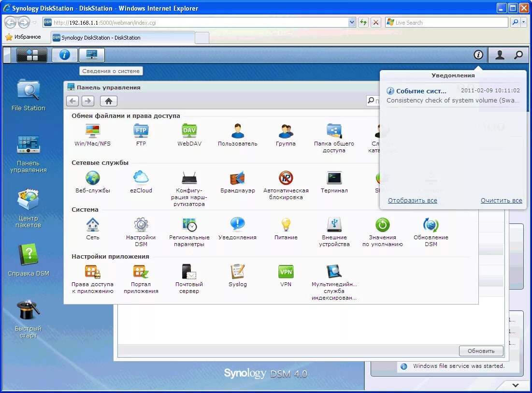Open the Терминал settings
Image resolution: width=532 pixels, height=393 pixels.
(x=334, y=182)
